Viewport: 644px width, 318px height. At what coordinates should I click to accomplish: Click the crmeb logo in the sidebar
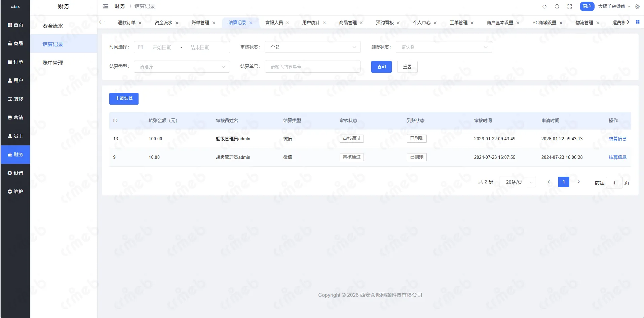pyautogui.click(x=15, y=7)
